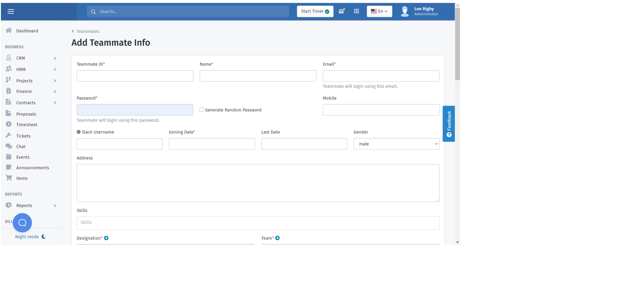Open the apps grid icon
Screen dimensions: 644x306
click(357, 11)
